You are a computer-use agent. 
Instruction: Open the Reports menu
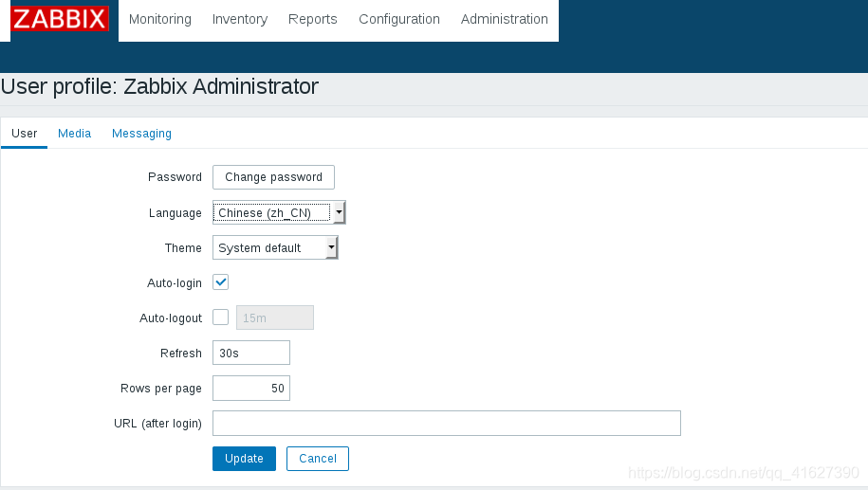[313, 19]
